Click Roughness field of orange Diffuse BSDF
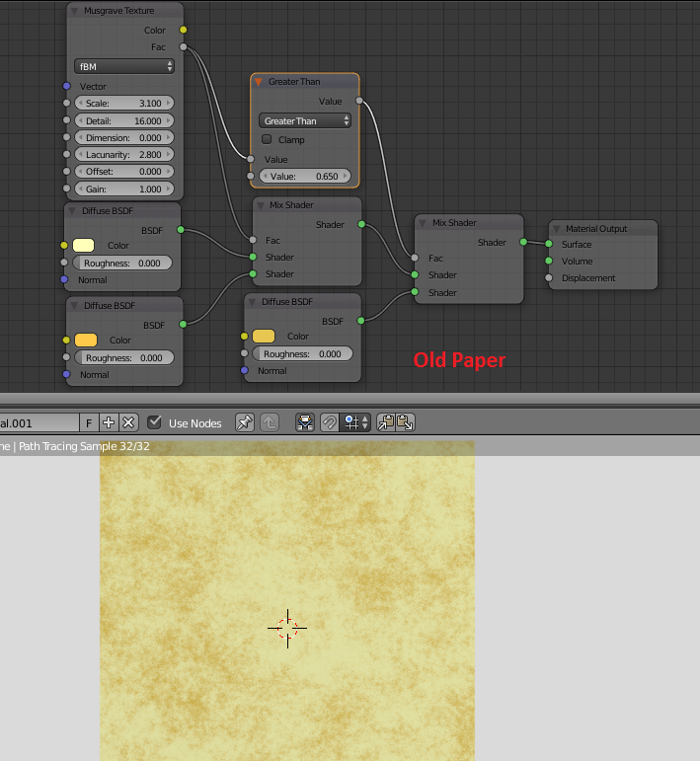 [x=124, y=357]
